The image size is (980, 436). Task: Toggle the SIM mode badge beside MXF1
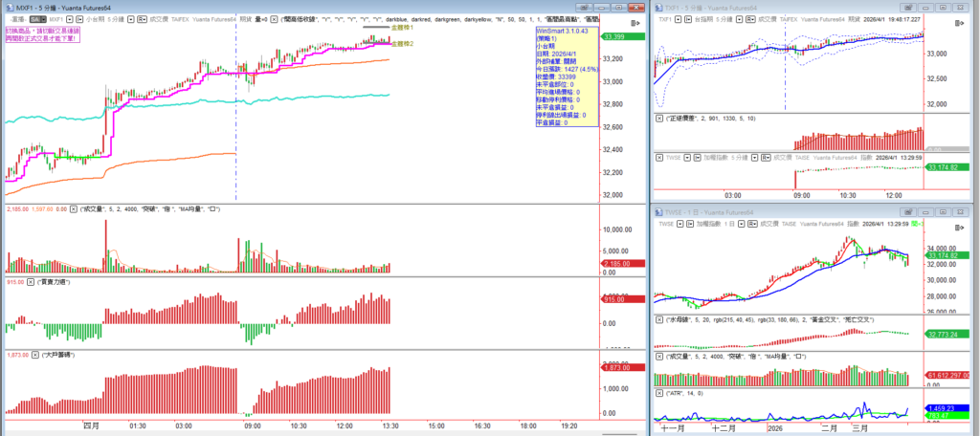(x=34, y=18)
